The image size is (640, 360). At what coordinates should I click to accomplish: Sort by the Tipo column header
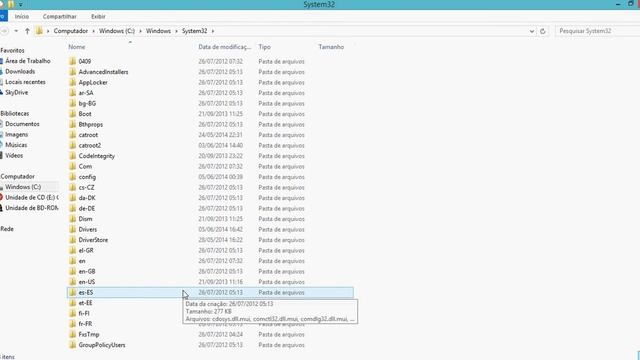[264, 47]
